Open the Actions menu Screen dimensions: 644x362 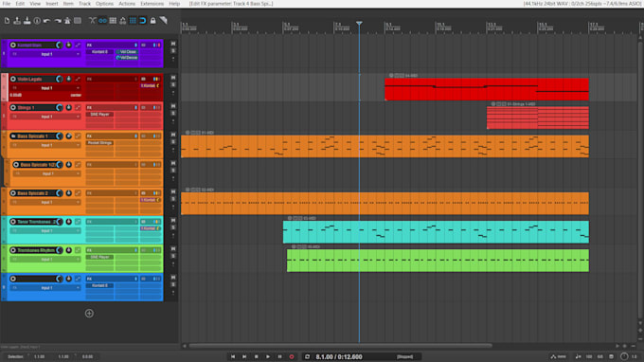point(127,4)
